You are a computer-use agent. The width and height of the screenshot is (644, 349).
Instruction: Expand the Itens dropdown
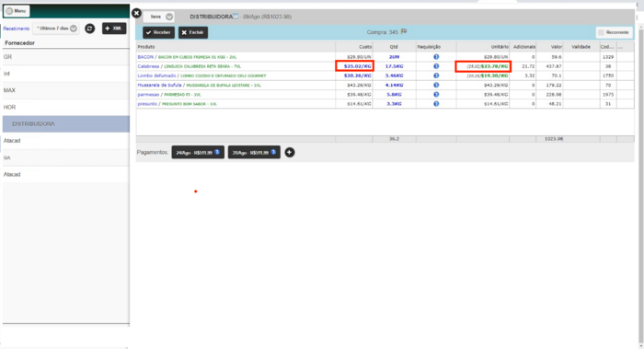coord(159,17)
